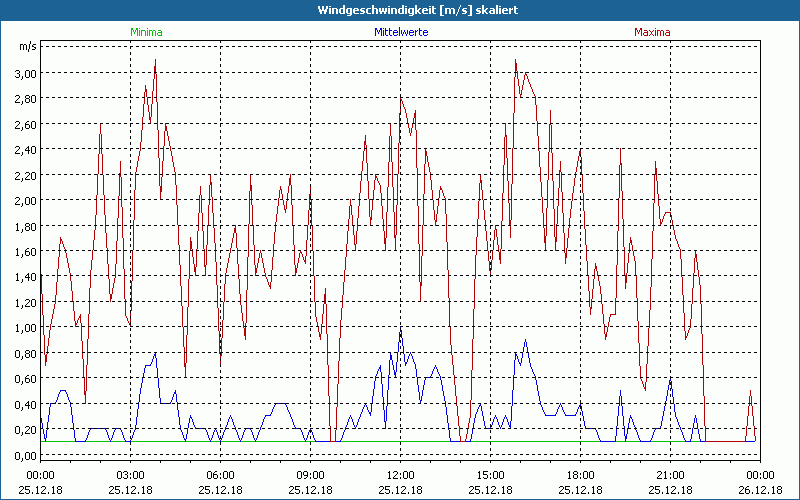Toggle the blue Mittelwerte legend label
The height and width of the screenshot is (500, 800).
[400, 32]
